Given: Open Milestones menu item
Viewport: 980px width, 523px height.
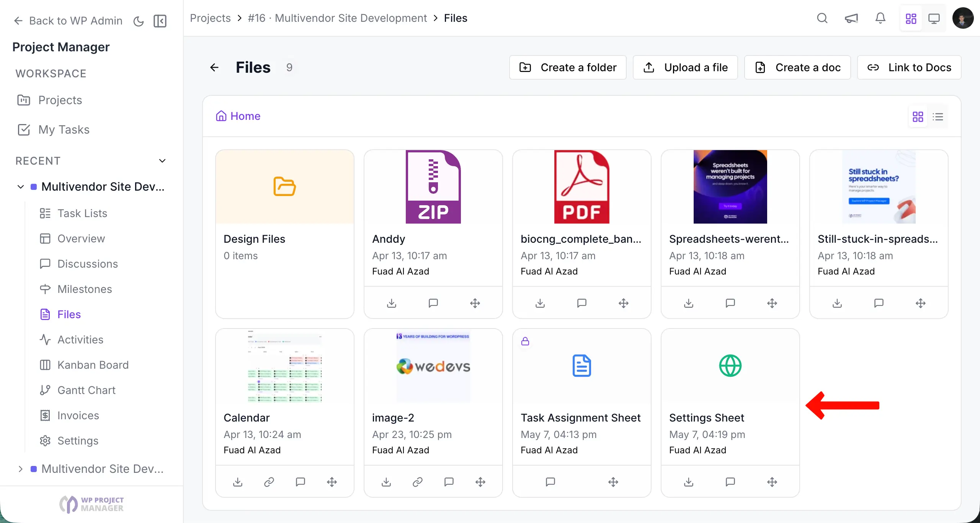Looking at the screenshot, I should [76, 289].
